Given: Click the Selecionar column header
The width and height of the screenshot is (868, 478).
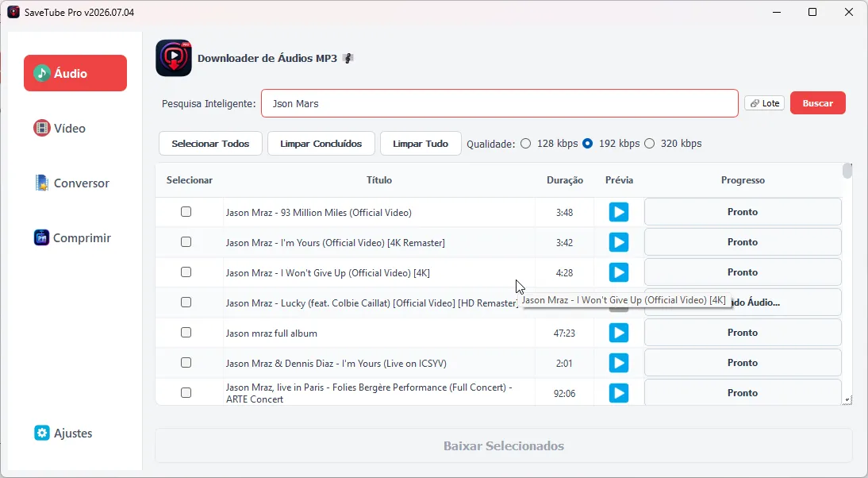Looking at the screenshot, I should [x=190, y=180].
